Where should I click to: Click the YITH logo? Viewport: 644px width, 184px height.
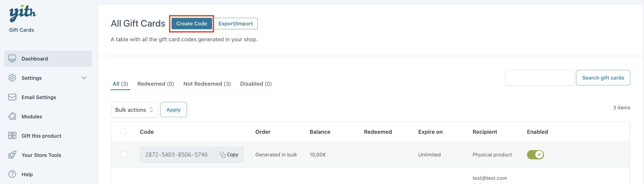tap(22, 13)
